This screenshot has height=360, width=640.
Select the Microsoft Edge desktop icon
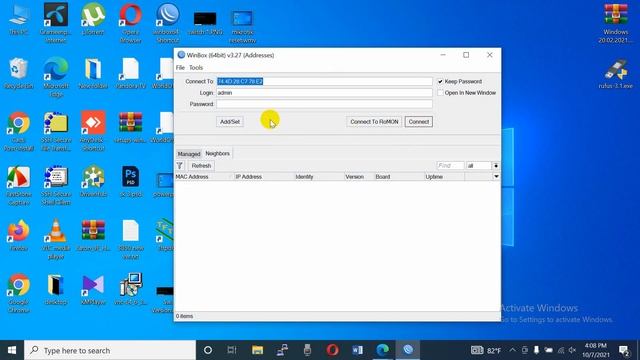tap(56, 77)
